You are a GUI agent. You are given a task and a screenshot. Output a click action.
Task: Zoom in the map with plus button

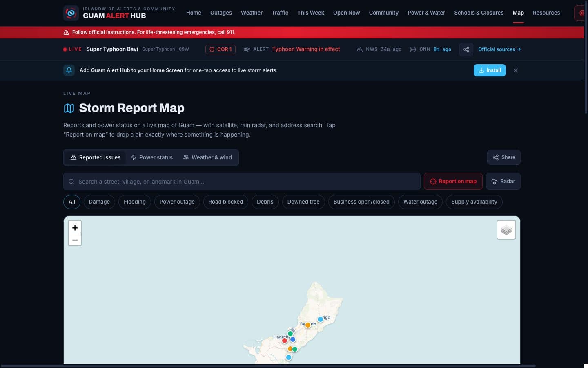pos(75,227)
